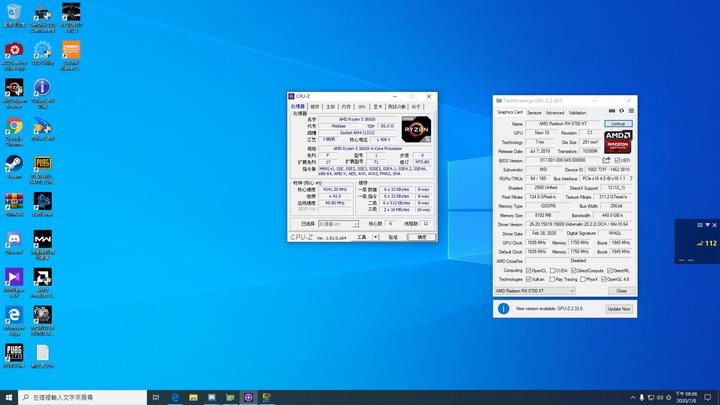This screenshot has width=720, height=405.
Task: Toggle the DirectCompute checkbox
Action: point(574,270)
